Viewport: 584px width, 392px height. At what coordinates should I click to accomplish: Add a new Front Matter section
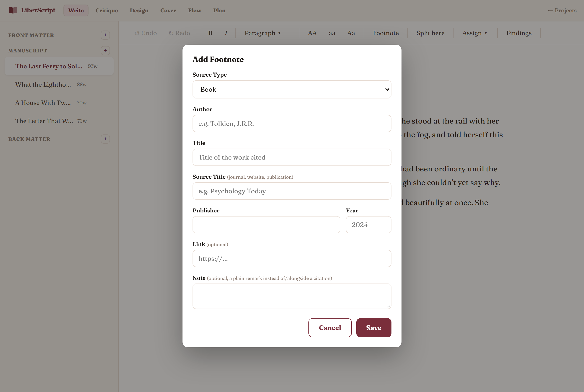pyautogui.click(x=105, y=35)
